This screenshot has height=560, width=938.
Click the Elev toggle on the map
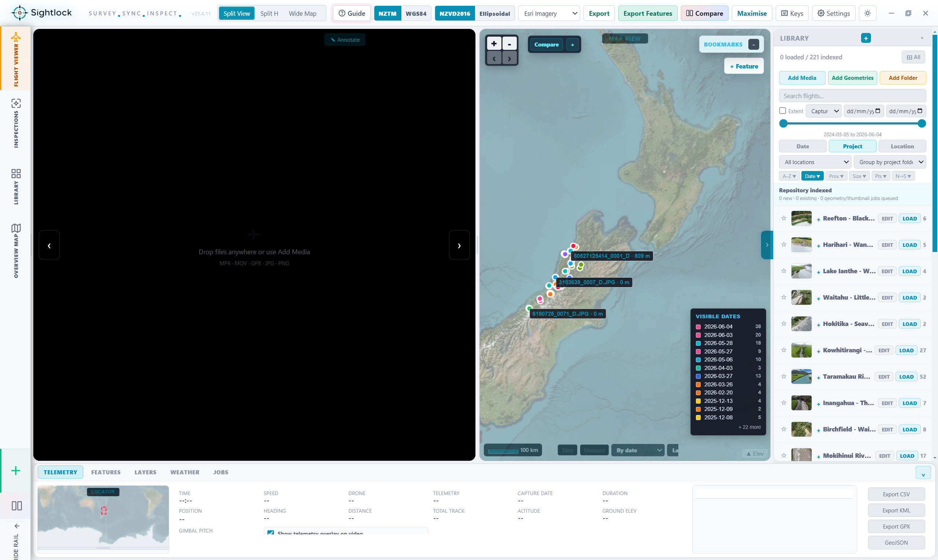pyautogui.click(x=755, y=453)
